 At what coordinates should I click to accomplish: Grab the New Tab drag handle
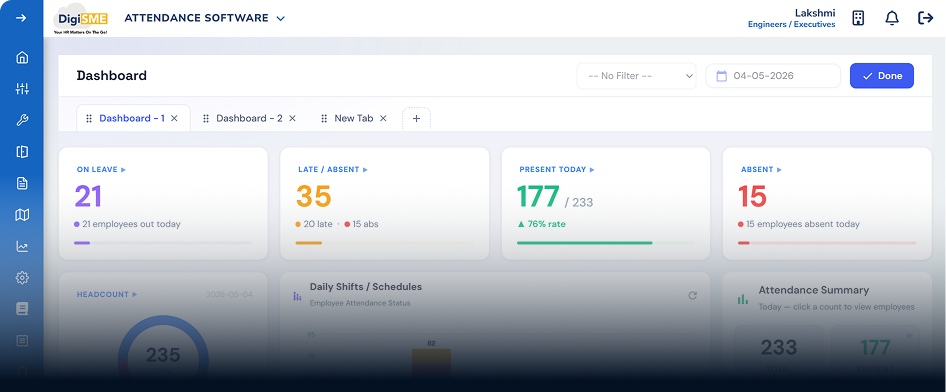tap(324, 118)
